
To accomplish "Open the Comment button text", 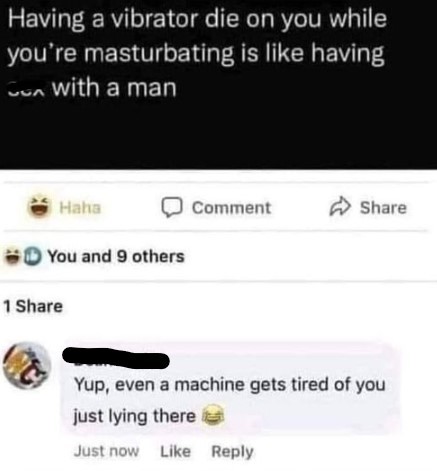I will coord(231,208).
